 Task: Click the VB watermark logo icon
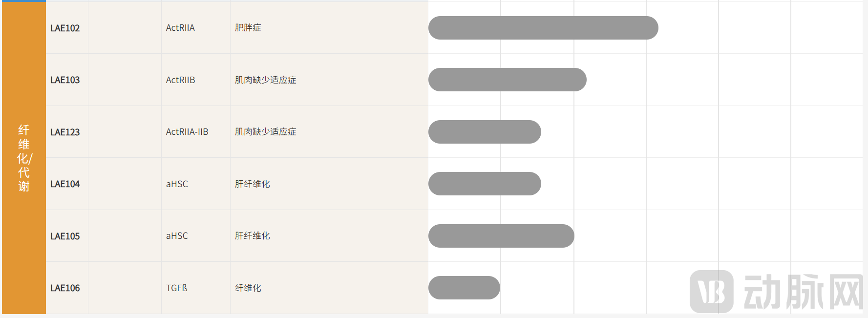711,291
